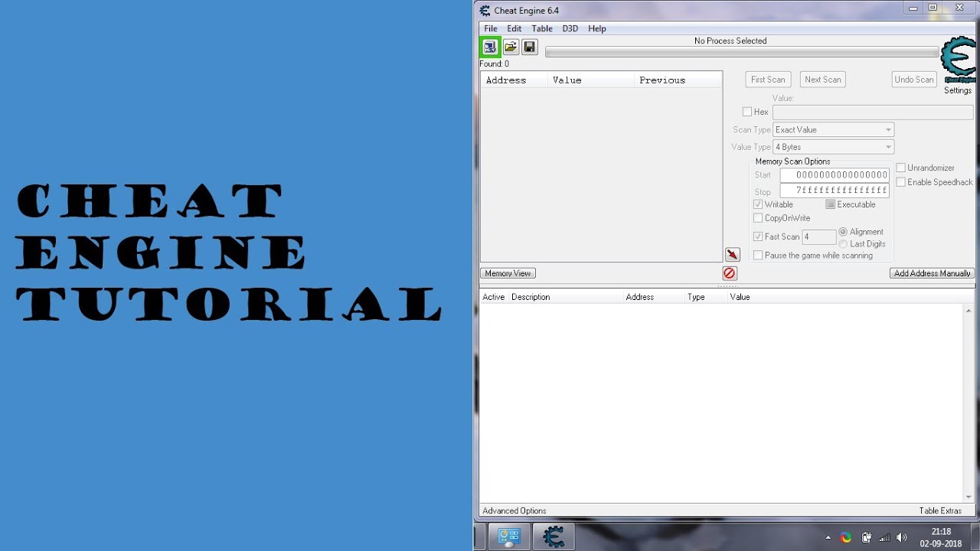
Task: Click the Stop address field
Action: (x=835, y=191)
